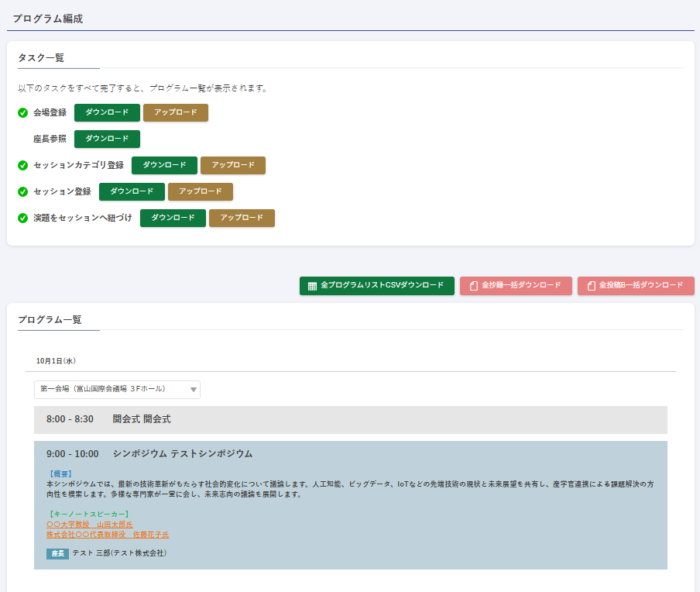
Task: Click the table icon on the CSV download button
Action: pos(312,286)
